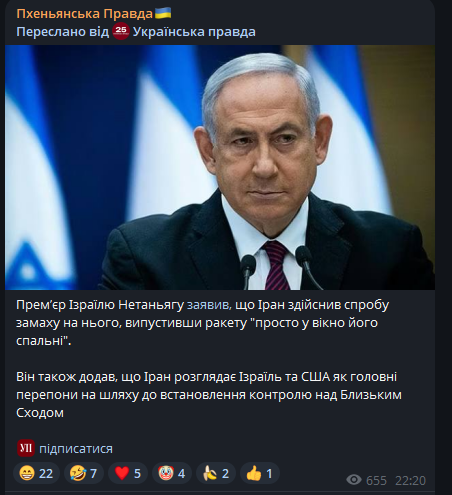The width and height of the screenshot is (452, 495).
Task: Click the banana emoji reaction
Action: pyautogui.click(x=216, y=473)
